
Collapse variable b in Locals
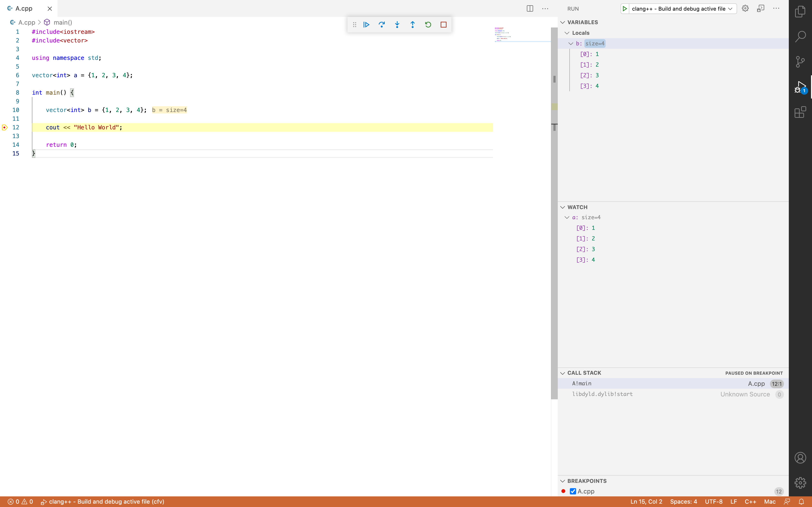pos(571,43)
